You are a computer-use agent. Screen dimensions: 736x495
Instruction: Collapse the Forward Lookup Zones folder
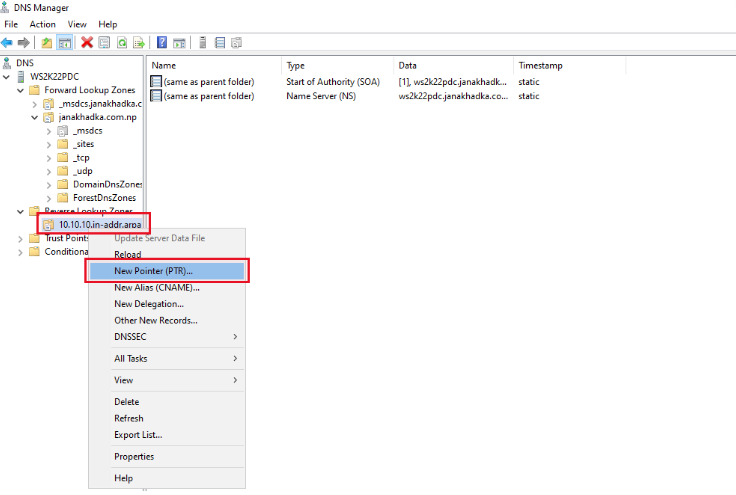(x=21, y=90)
